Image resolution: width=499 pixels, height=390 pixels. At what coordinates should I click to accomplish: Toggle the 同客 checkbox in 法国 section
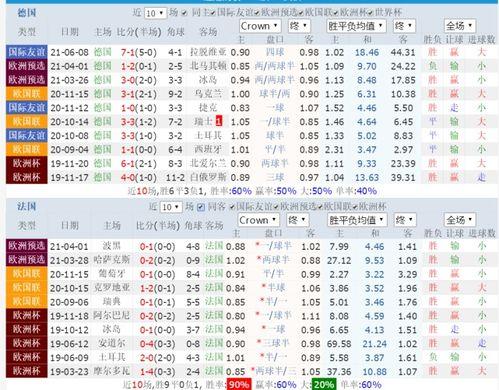[x=201, y=207]
